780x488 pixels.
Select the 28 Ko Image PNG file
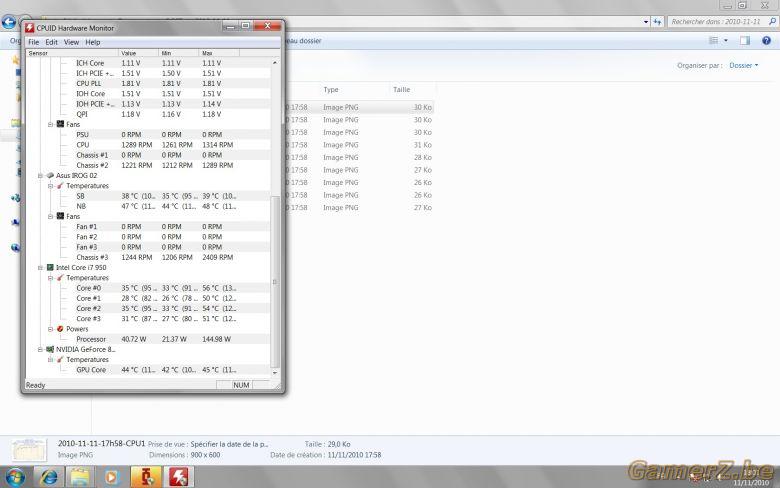click(360, 157)
